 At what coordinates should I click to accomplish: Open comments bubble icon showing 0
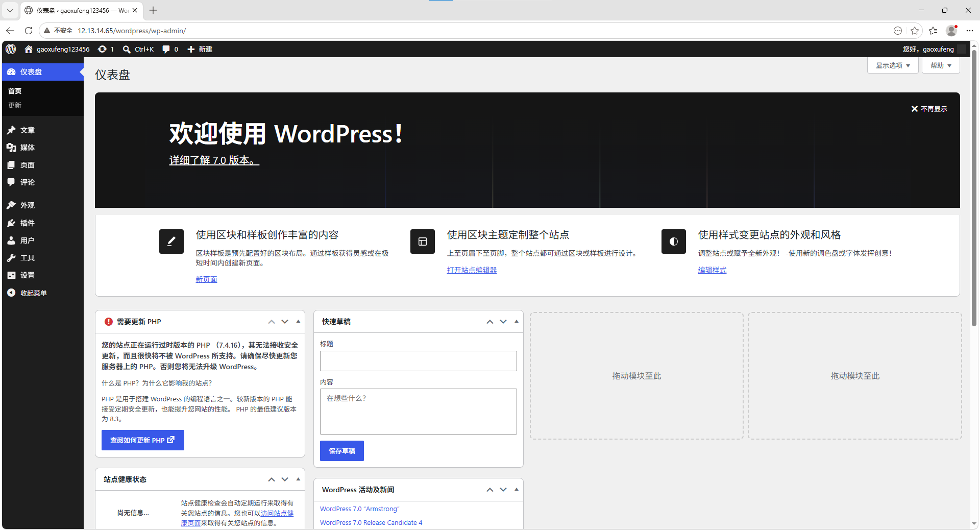coord(170,49)
